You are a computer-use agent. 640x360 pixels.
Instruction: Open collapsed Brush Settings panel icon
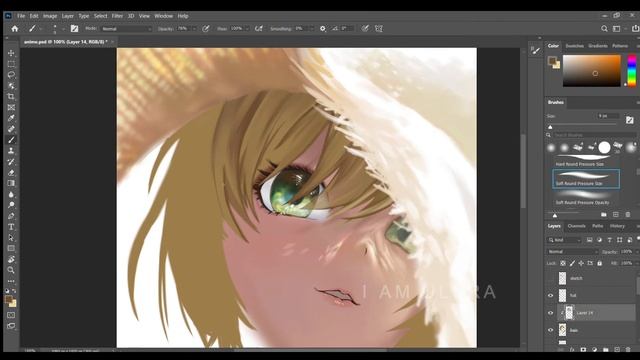tap(535, 51)
